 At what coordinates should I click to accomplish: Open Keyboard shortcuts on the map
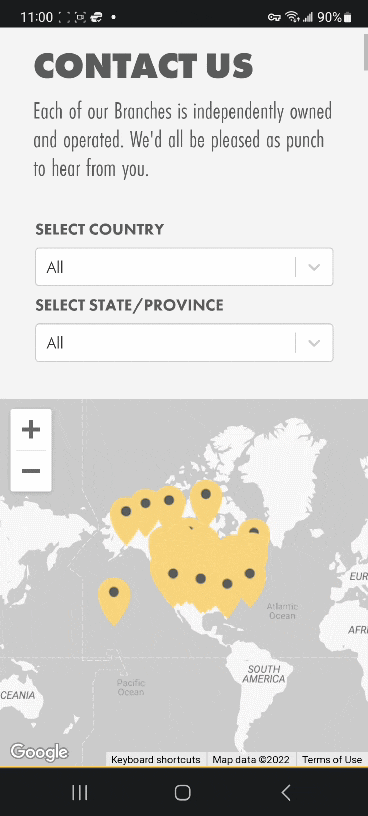click(x=156, y=760)
